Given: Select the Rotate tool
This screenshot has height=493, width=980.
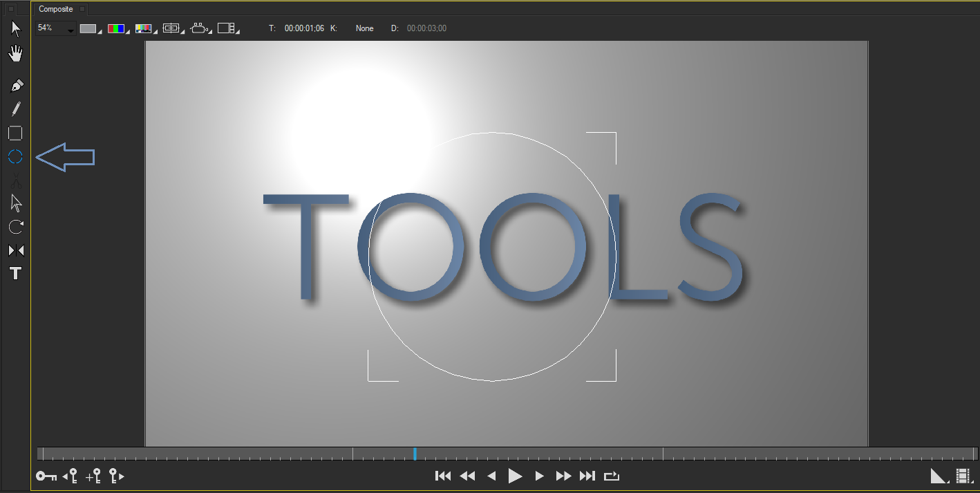Looking at the screenshot, I should click(x=15, y=227).
